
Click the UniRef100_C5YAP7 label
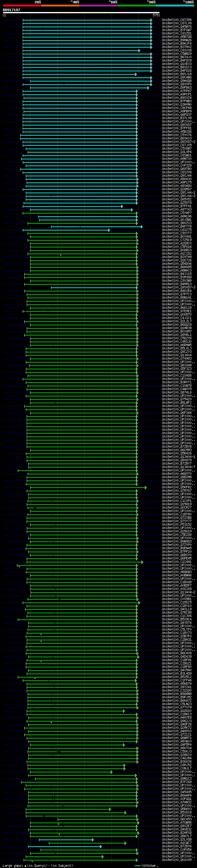(177, 213)
